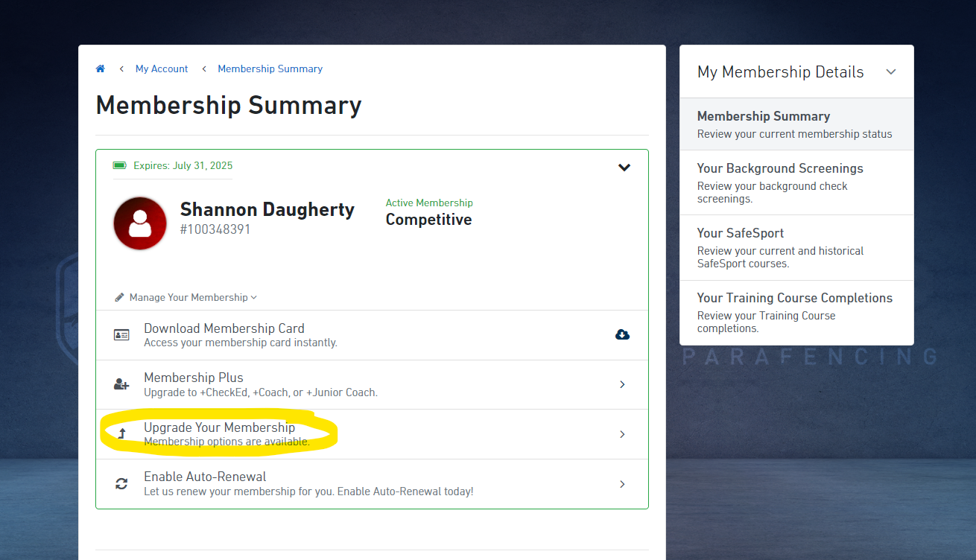
Task: Click the cloud download icon
Action: pos(622,334)
